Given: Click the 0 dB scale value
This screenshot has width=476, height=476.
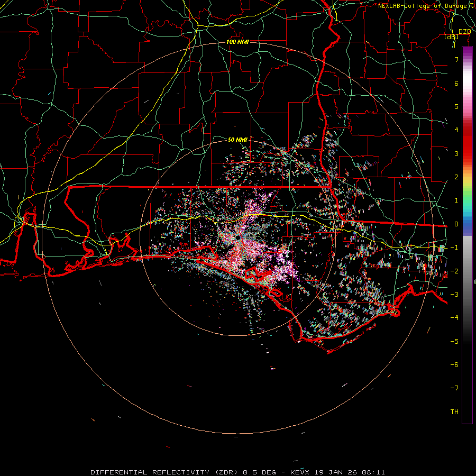Looking at the screenshot, I should pos(456,224).
